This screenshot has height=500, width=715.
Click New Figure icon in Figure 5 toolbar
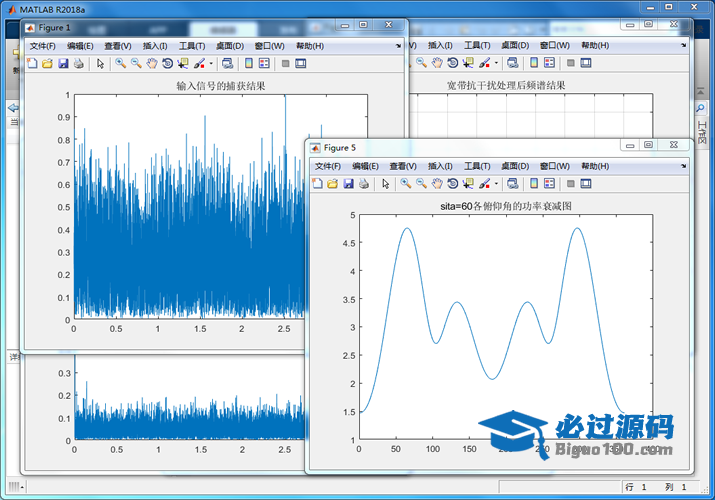tap(317, 184)
